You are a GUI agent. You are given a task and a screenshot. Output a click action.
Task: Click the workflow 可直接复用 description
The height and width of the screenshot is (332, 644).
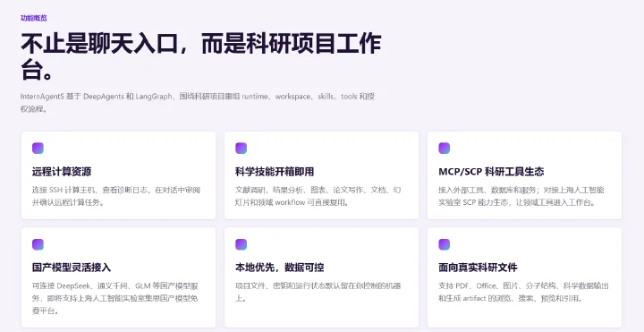[318, 196]
